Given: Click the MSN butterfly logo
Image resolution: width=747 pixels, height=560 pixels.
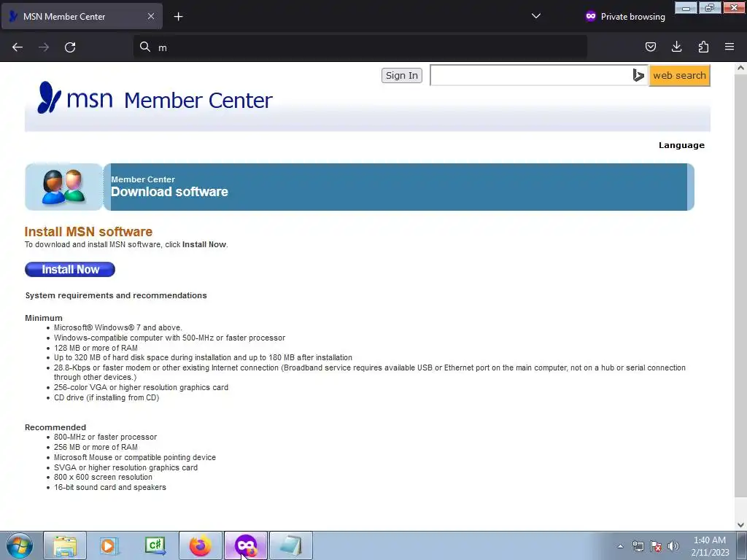Looking at the screenshot, I should coord(50,98).
